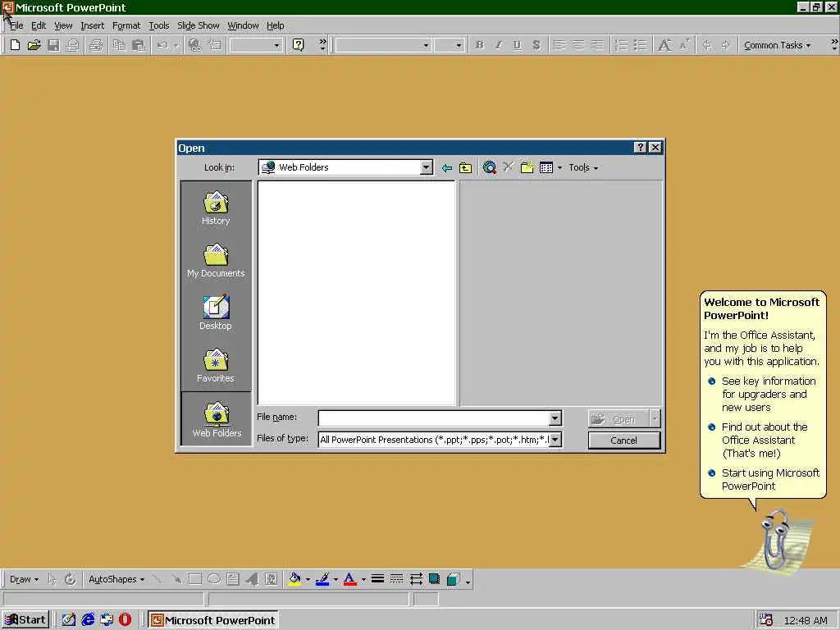Open the AutoShapes menu
Viewport: 840px width, 630px height.
coord(116,579)
